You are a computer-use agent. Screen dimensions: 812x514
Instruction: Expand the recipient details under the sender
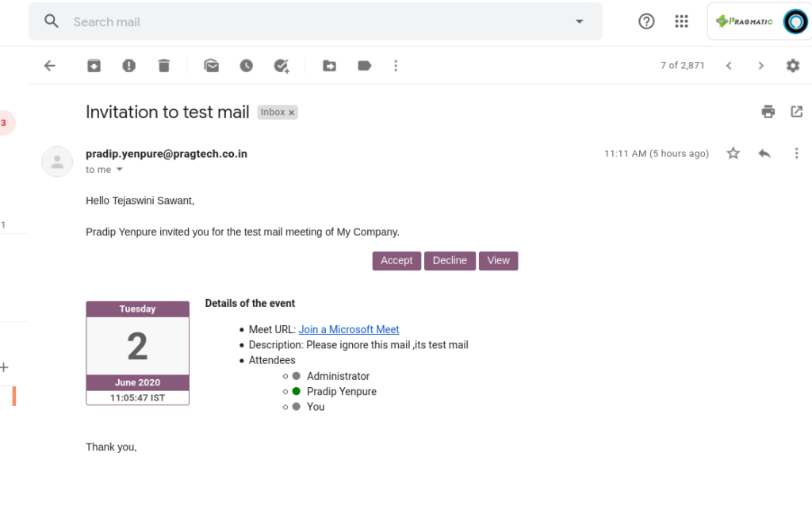[118, 169]
